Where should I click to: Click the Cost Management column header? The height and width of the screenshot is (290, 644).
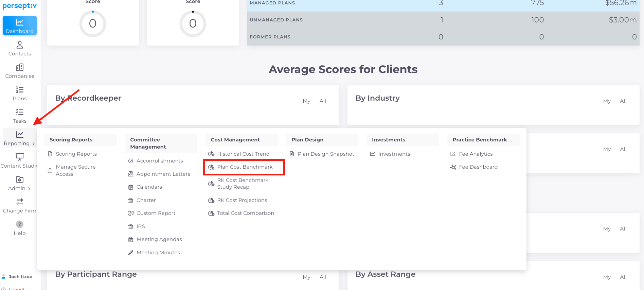pos(235,140)
